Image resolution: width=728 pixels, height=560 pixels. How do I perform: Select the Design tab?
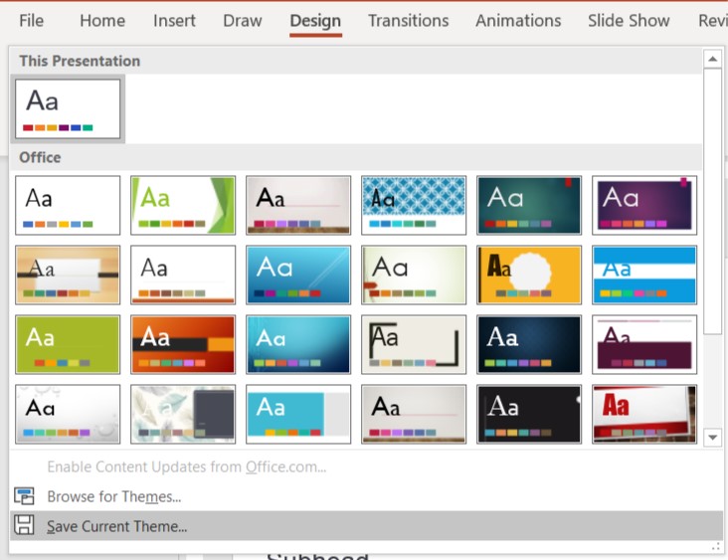pos(315,21)
